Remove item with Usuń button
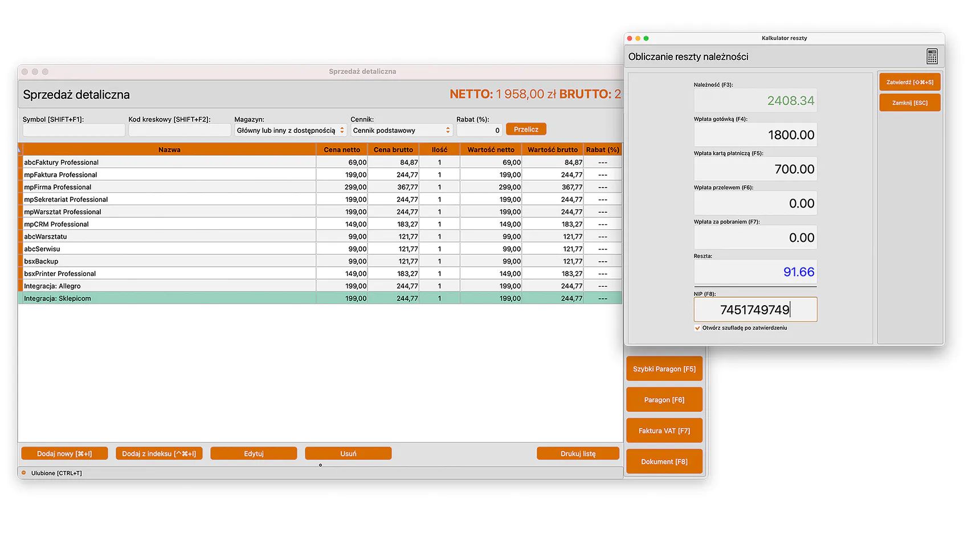Image resolution: width=980 pixels, height=552 pixels. pos(348,453)
